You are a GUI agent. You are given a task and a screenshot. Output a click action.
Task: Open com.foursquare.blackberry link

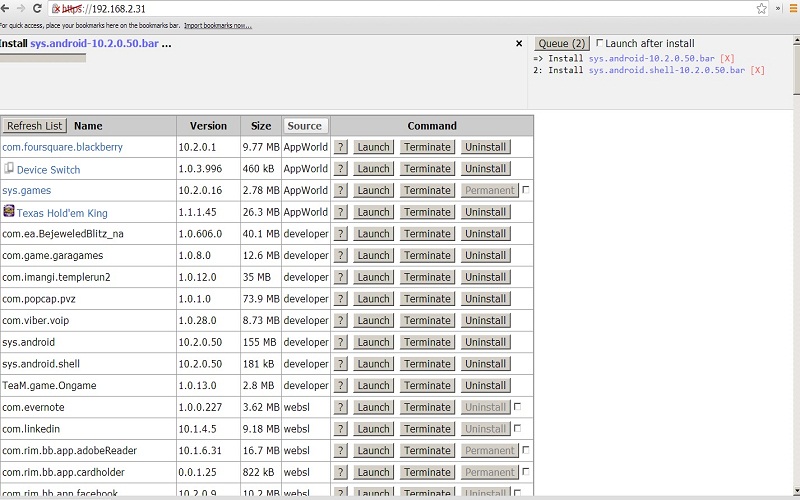point(62,147)
